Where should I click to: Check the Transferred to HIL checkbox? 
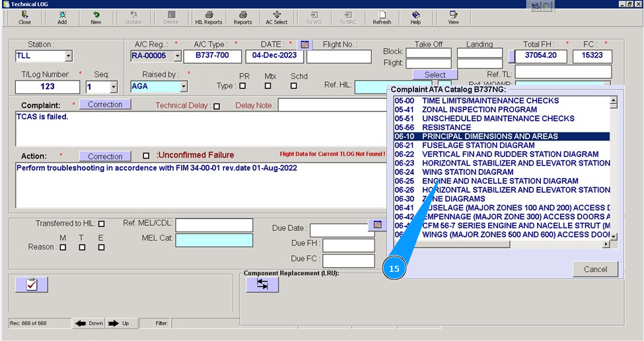102,224
